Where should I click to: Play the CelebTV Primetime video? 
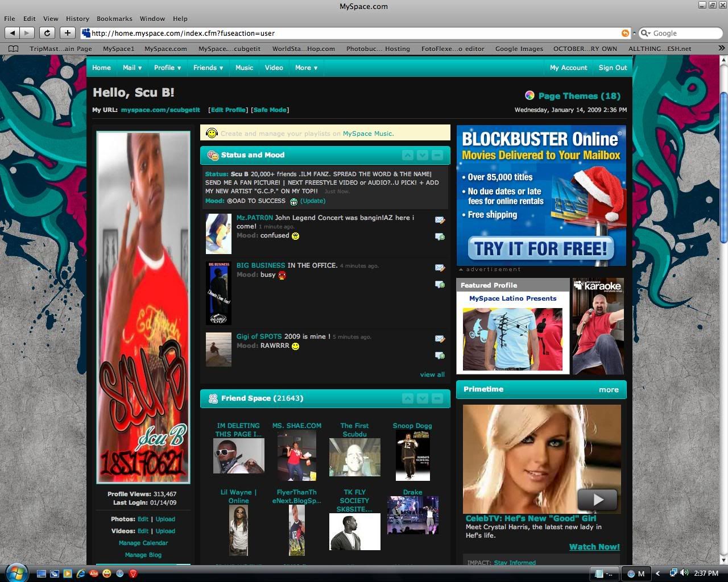tap(597, 500)
